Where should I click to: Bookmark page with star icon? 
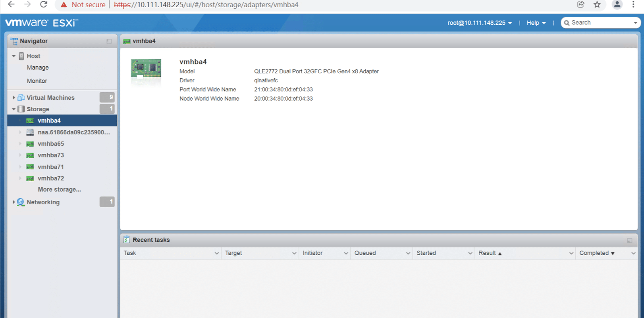597,4
